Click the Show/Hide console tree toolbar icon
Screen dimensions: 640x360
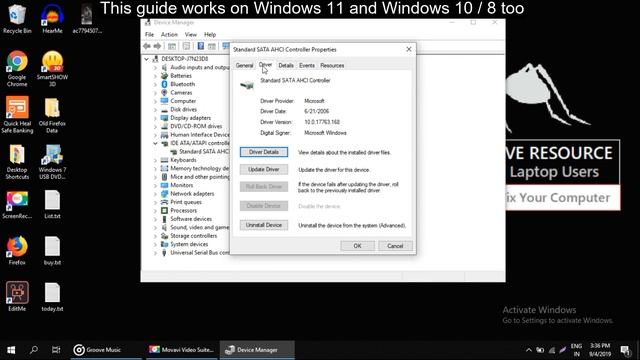pyautogui.click(x=172, y=46)
